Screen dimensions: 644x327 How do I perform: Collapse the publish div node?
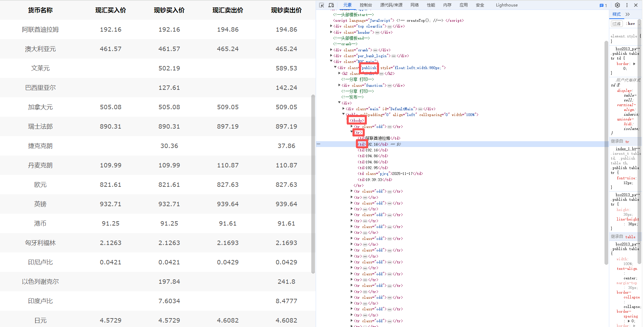click(335, 67)
